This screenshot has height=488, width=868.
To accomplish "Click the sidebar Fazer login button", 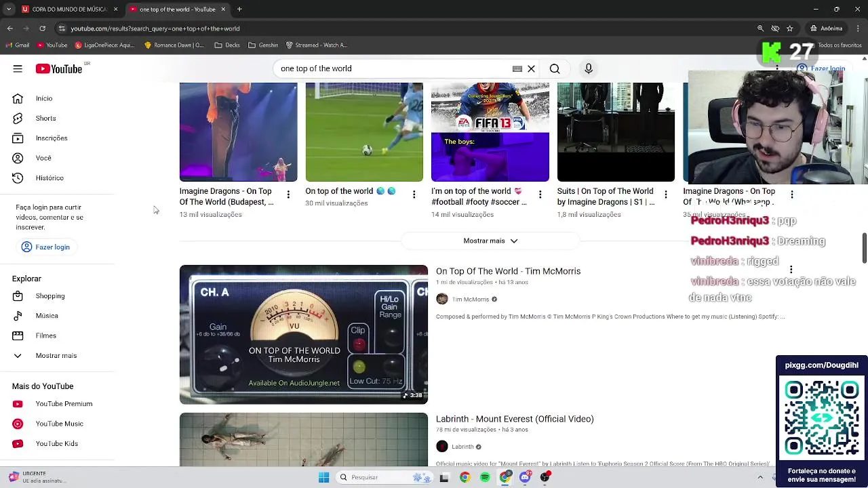I will [x=45, y=247].
